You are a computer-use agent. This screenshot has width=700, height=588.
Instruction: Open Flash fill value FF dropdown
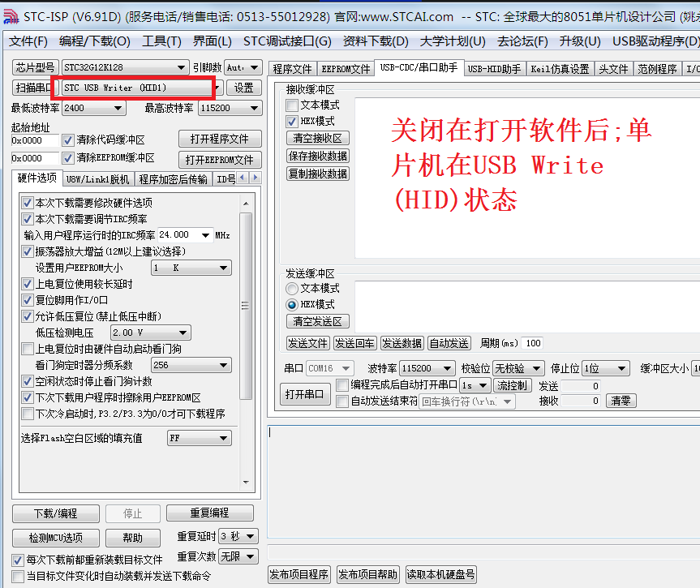coord(199,439)
